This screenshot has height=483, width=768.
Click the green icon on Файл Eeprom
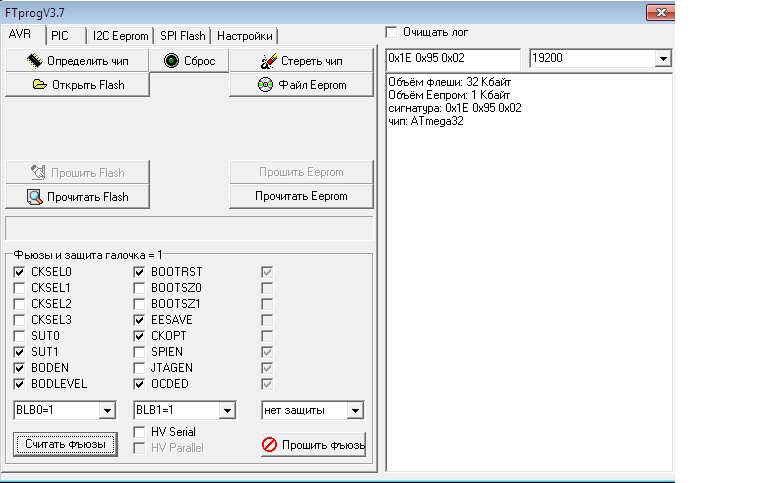[266, 85]
